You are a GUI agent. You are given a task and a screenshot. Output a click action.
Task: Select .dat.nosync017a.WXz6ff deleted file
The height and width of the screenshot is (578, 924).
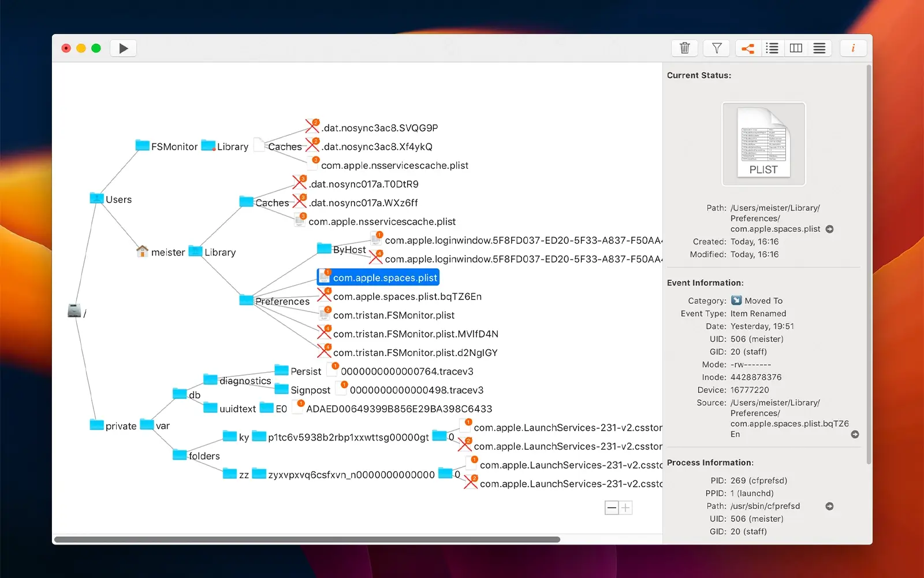(x=355, y=202)
